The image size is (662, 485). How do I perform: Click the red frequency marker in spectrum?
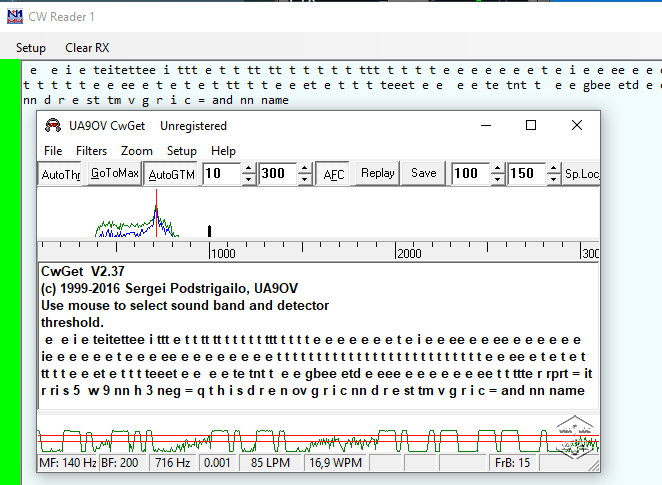[x=156, y=213]
